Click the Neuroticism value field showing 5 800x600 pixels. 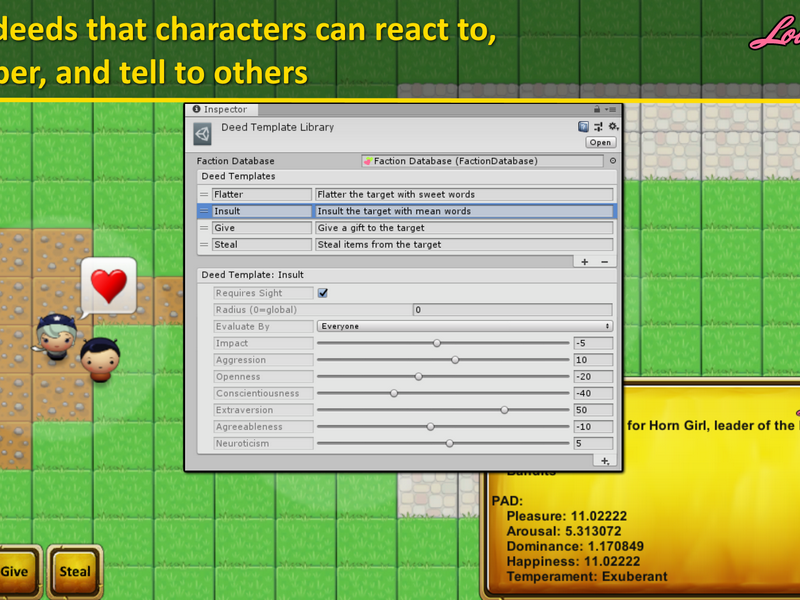point(593,443)
